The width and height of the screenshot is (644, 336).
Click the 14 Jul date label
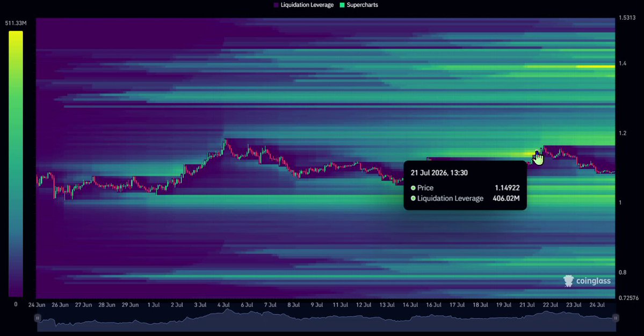(x=410, y=305)
